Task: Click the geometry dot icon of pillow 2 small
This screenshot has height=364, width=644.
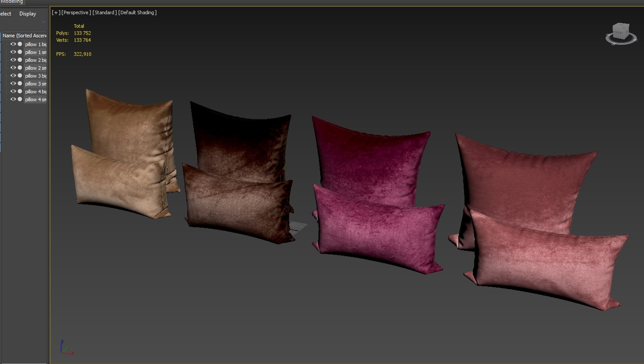Action: pos(20,68)
